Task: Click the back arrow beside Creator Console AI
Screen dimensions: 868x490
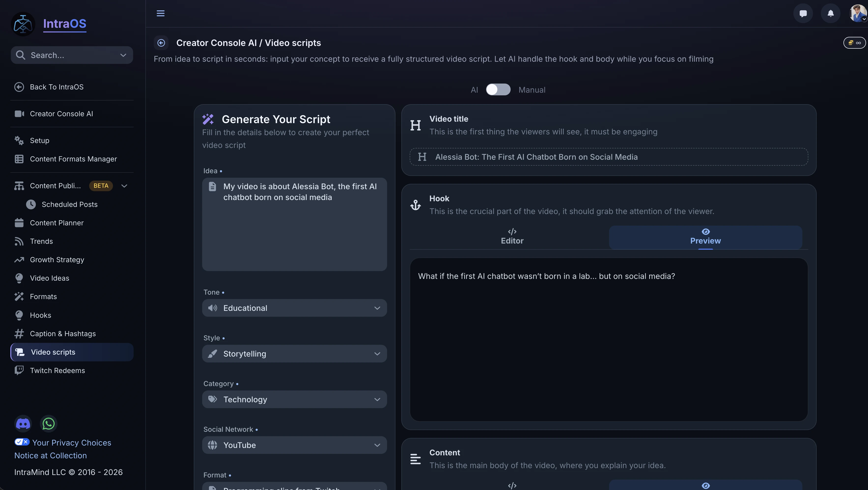Action: click(161, 43)
